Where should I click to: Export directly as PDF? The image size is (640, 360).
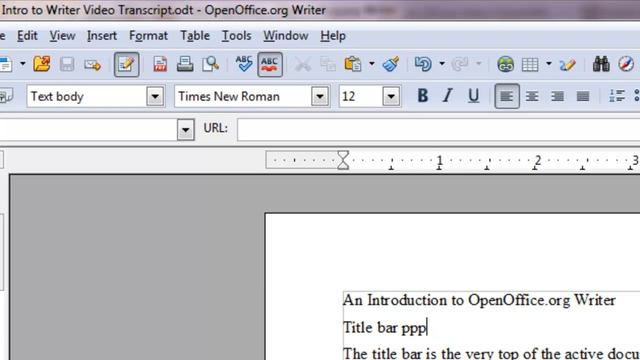pyautogui.click(x=160, y=64)
